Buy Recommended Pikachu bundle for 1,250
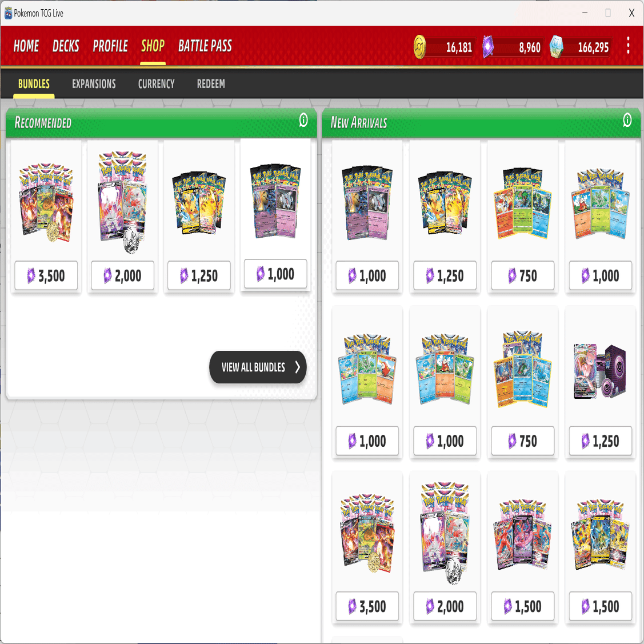Screen dimensions: 644x644 tap(199, 275)
